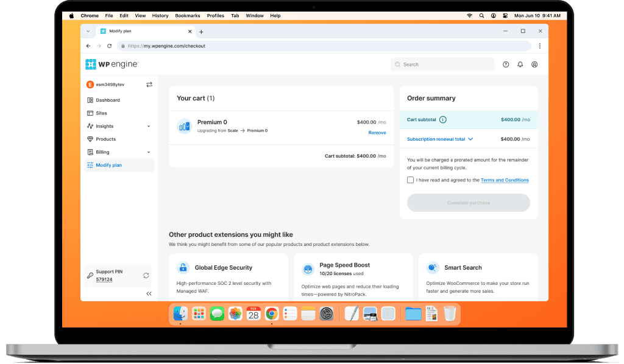Viewport: 624px width, 364px height.
Task: Click 'Upgrading from Scale' text
Action: [218, 131]
